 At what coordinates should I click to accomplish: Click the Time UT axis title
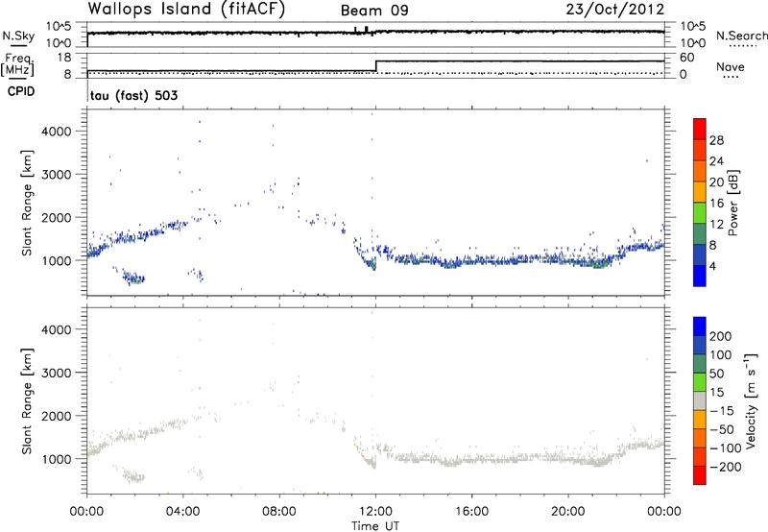click(x=375, y=526)
